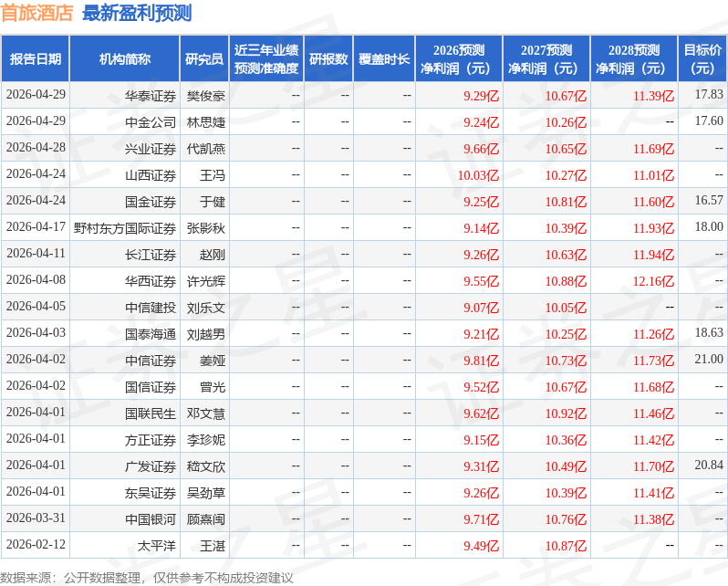
Task: Click analyst name 代凯燕
Action: 206,149
